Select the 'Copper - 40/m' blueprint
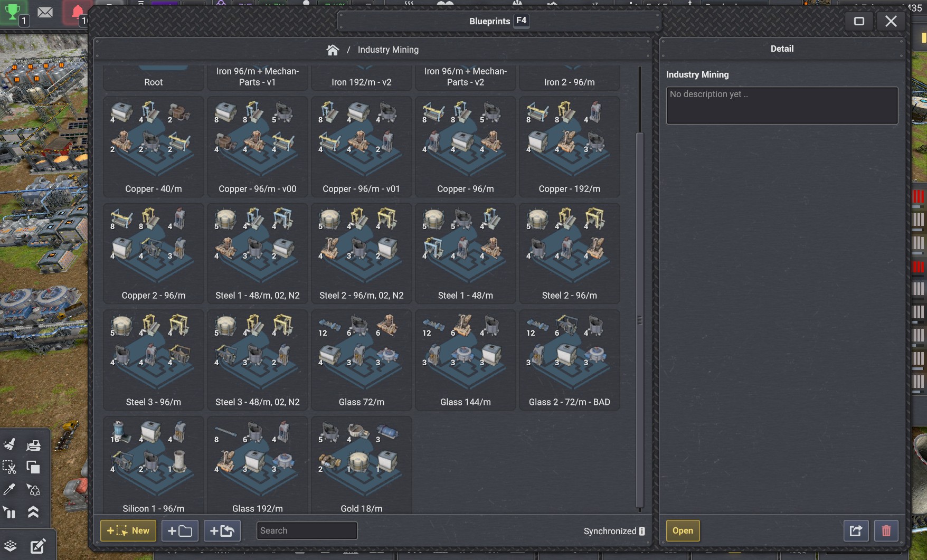 [x=154, y=147]
